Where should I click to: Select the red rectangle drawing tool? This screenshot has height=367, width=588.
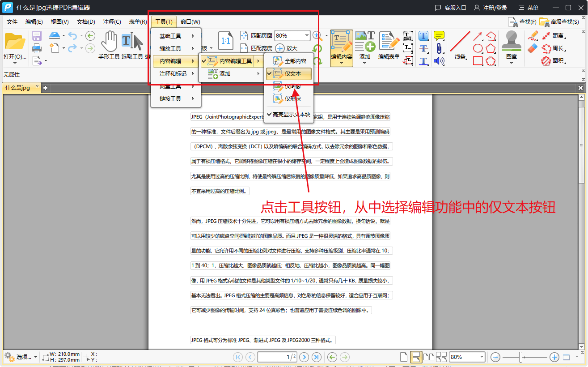[x=478, y=61]
